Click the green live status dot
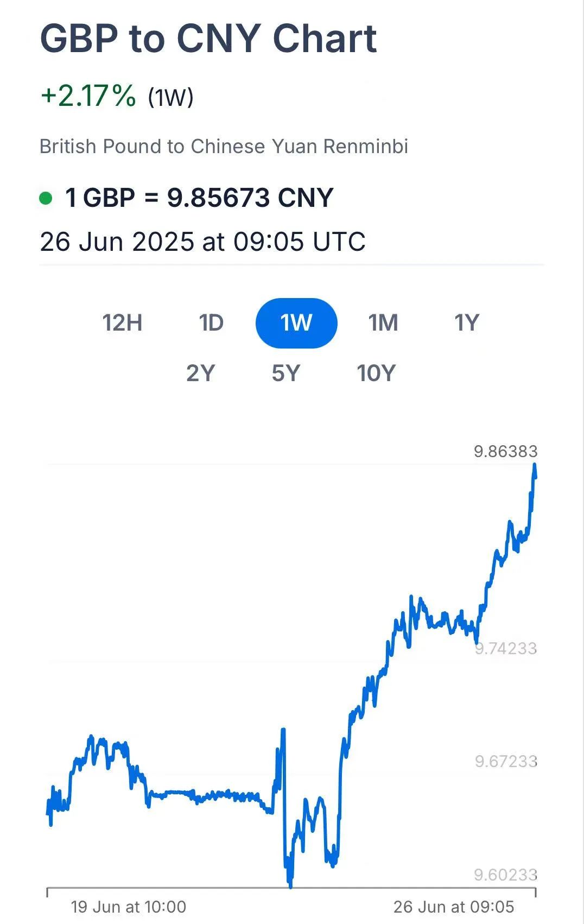The height and width of the screenshot is (924, 584). [46, 198]
